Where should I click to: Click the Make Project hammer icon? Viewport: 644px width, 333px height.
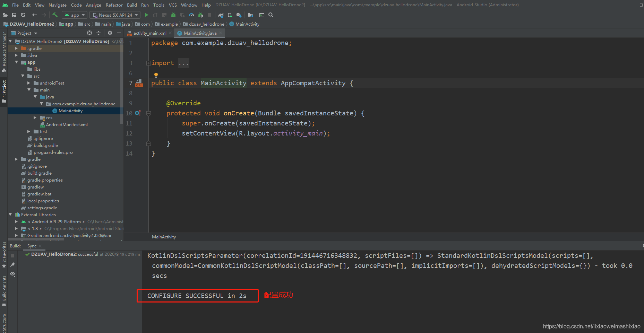[55, 15]
